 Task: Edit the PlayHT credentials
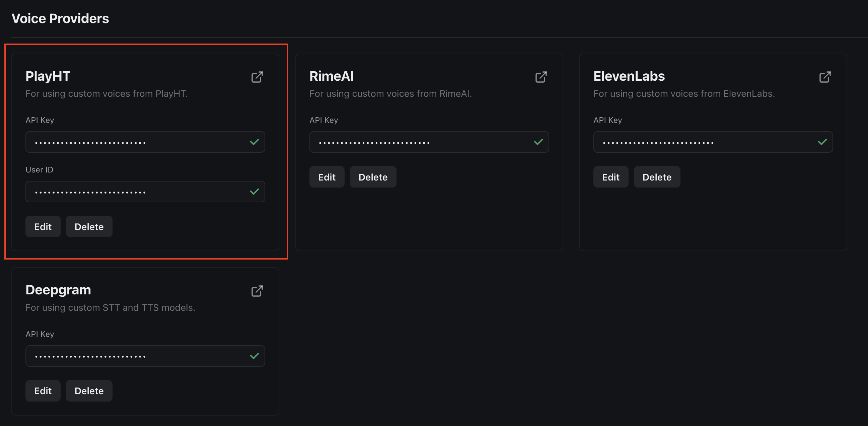pyautogui.click(x=43, y=226)
